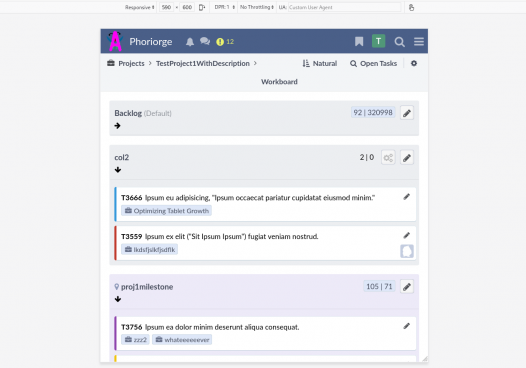Open TestProject1WithDescription breadcrumb link
This screenshot has width=526, height=368.
[x=203, y=63]
